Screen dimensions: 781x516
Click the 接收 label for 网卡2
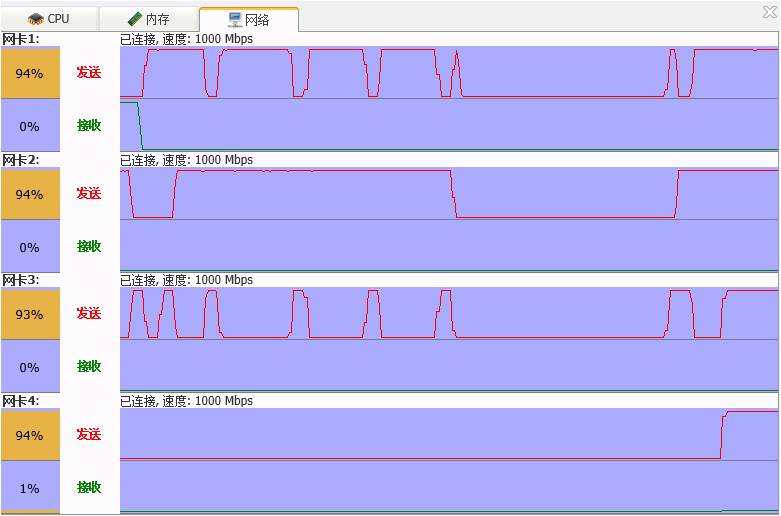(x=89, y=247)
